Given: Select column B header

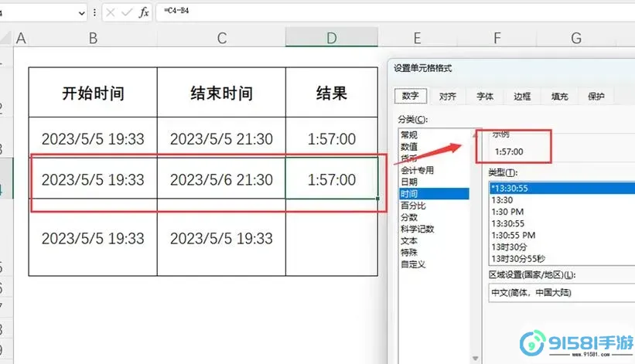Looking at the screenshot, I should click(x=93, y=38).
